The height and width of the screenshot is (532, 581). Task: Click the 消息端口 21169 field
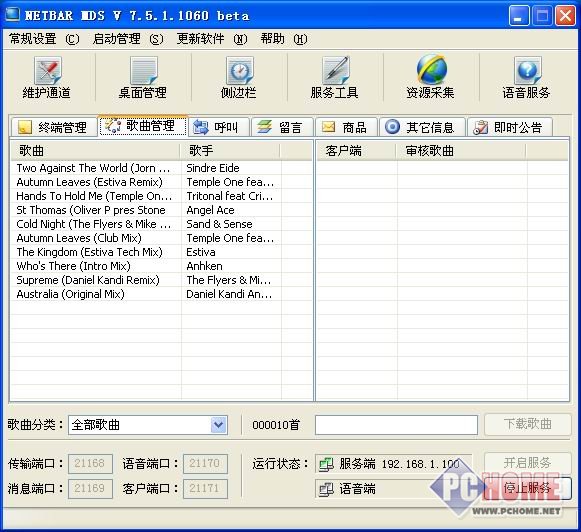(x=90, y=489)
